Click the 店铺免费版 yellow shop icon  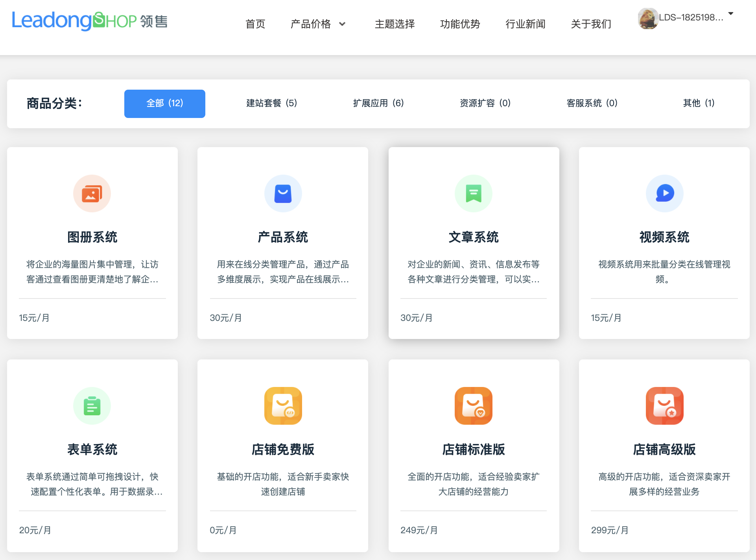(x=283, y=405)
